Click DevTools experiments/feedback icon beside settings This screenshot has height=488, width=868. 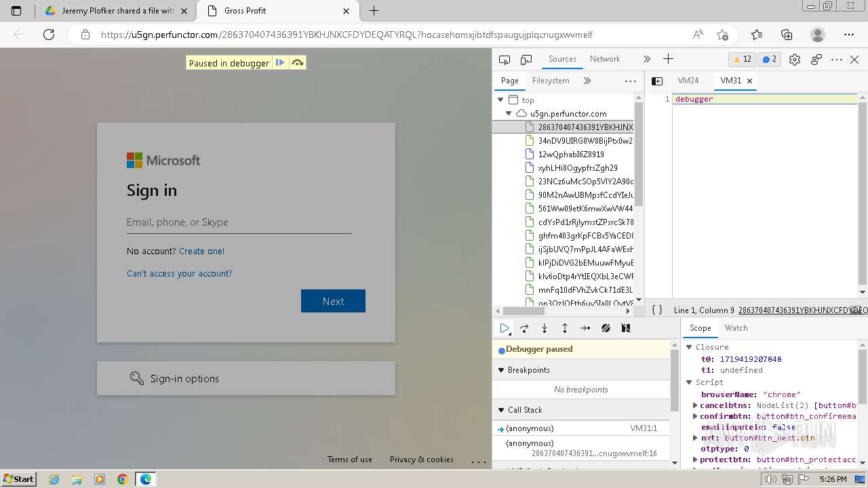click(x=816, y=60)
